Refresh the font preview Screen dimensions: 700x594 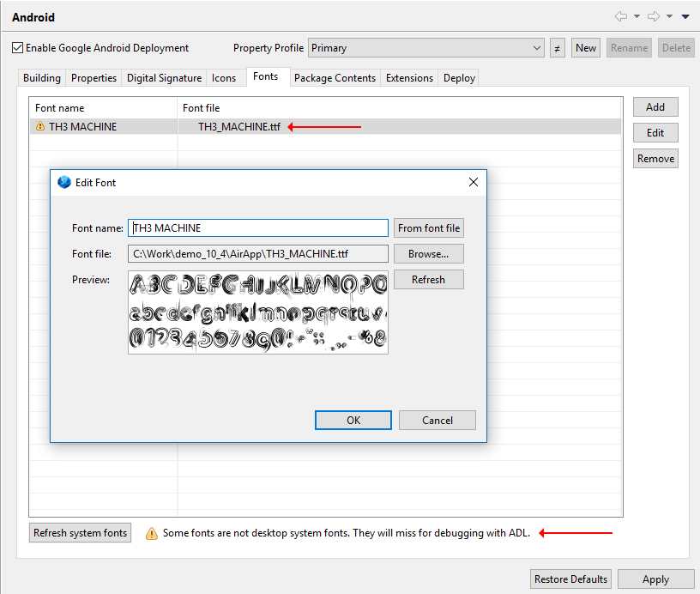[428, 279]
